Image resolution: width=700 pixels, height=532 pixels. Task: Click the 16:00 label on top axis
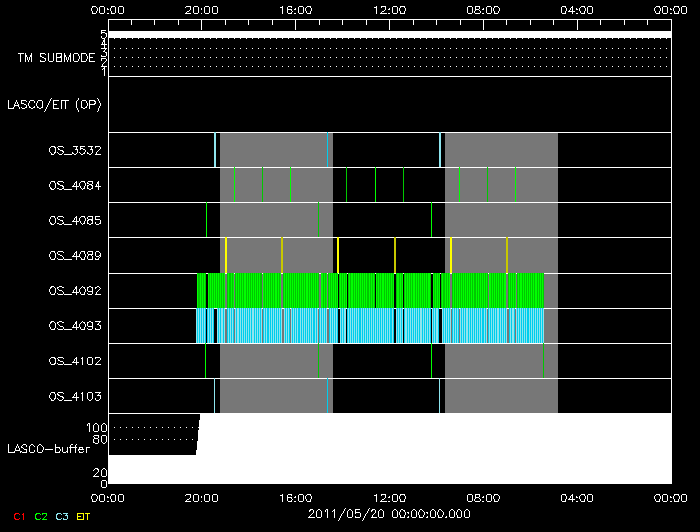click(296, 10)
